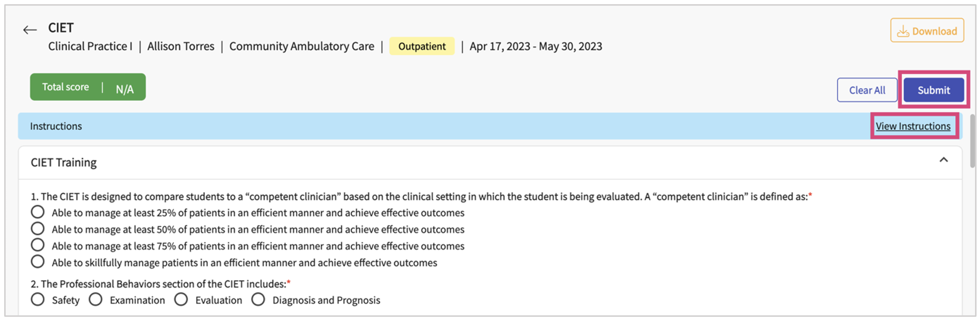Click the download icon beside Download text
The image size is (980, 321).
pos(904,31)
